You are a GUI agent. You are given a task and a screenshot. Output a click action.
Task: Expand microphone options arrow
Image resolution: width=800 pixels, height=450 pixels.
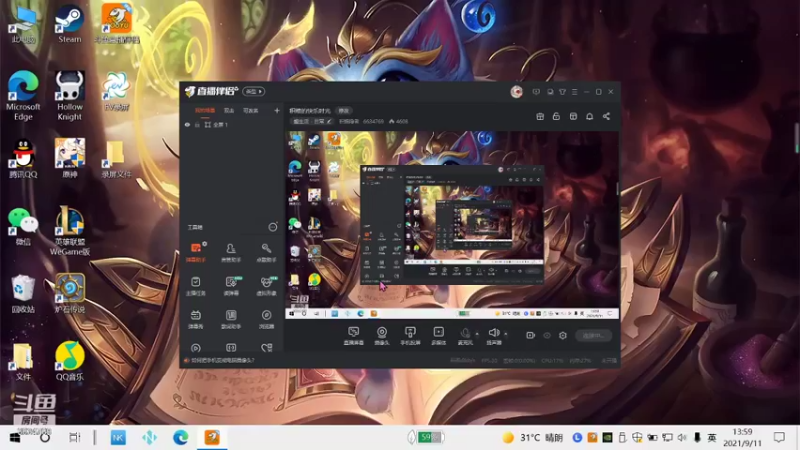(x=477, y=334)
